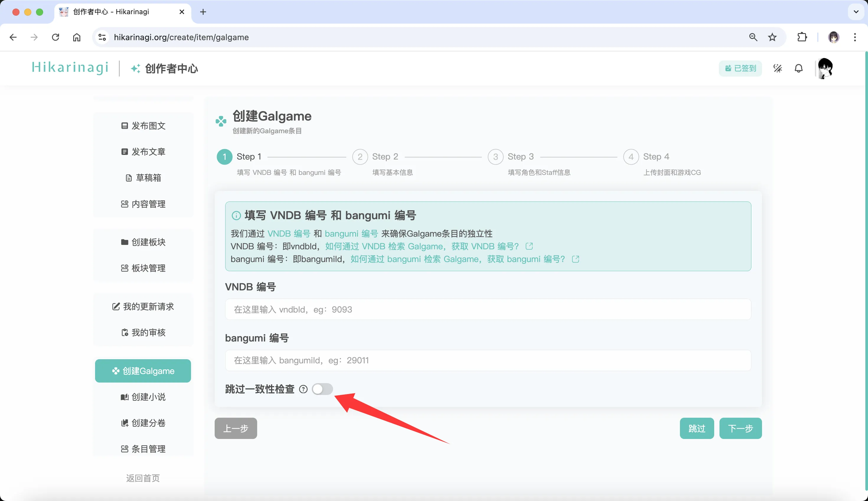Click 返回首页 link in the sidebar
This screenshot has height=501, width=868.
pyautogui.click(x=143, y=478)
